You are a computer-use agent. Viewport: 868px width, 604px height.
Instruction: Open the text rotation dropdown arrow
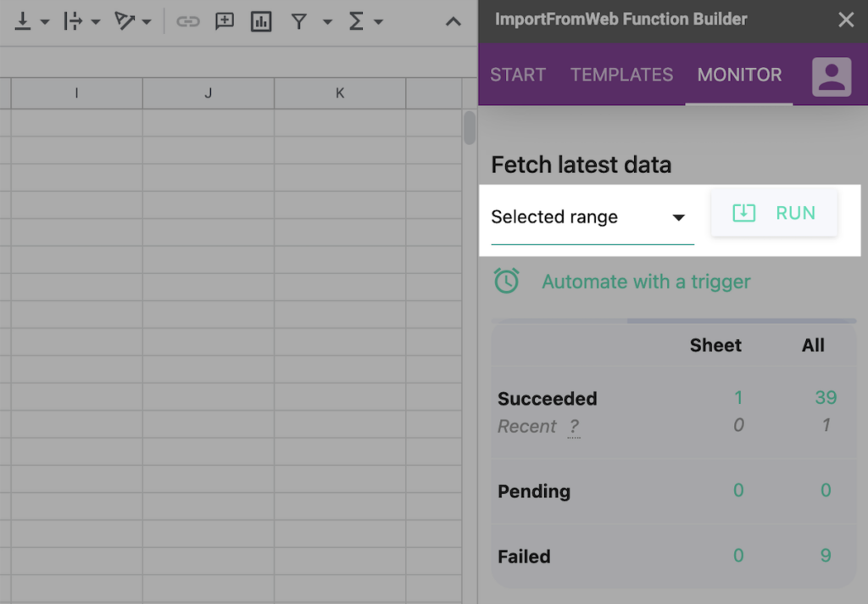tap(147, 22)
